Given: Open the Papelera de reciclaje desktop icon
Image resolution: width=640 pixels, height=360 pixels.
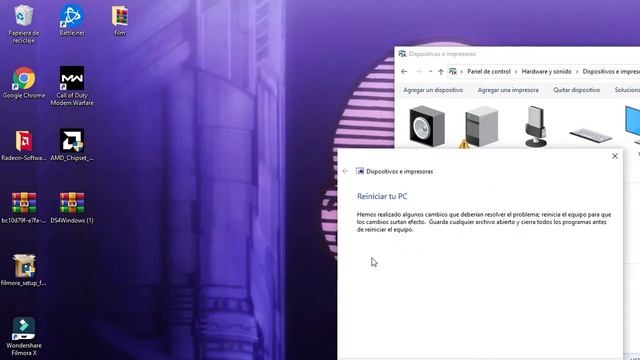Looking at the screenshot, I should click(x=24, y=24).
